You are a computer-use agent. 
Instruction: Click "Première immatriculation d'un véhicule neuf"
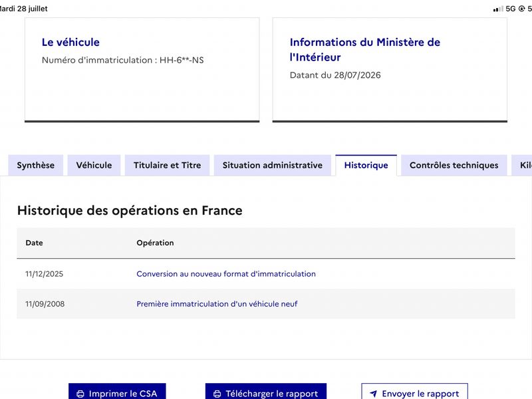point(217,304)
